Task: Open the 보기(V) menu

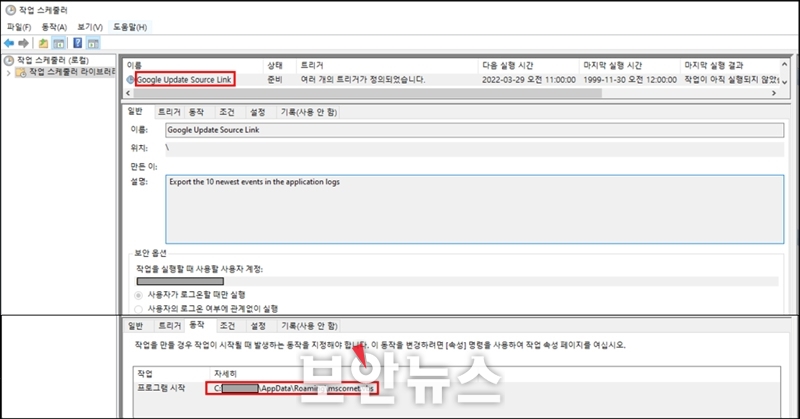Action: (x=90, y=27)
